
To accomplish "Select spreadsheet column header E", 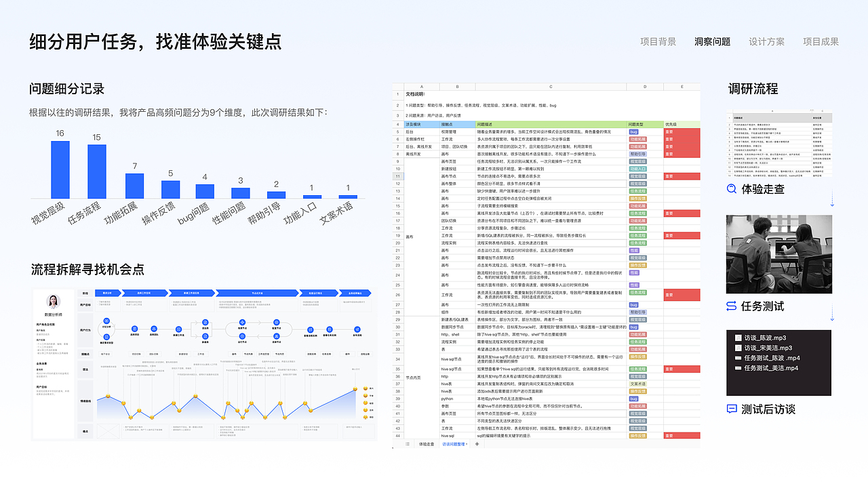I will pyautogui.click(x=682, y=87).
